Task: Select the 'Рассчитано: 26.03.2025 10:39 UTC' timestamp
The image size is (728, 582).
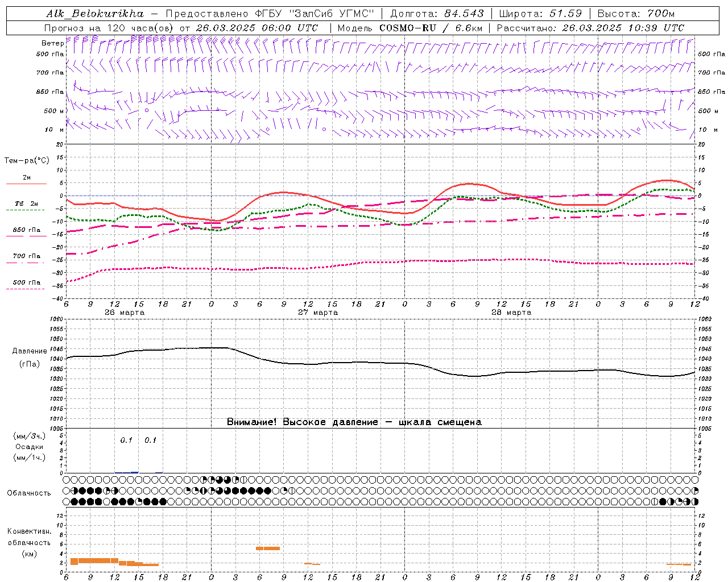Action: [590, 28]
